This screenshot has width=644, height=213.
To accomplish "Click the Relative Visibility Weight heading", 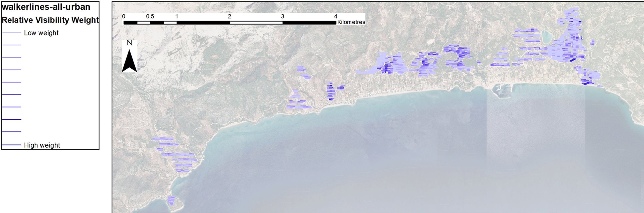I will coord(50,20).
